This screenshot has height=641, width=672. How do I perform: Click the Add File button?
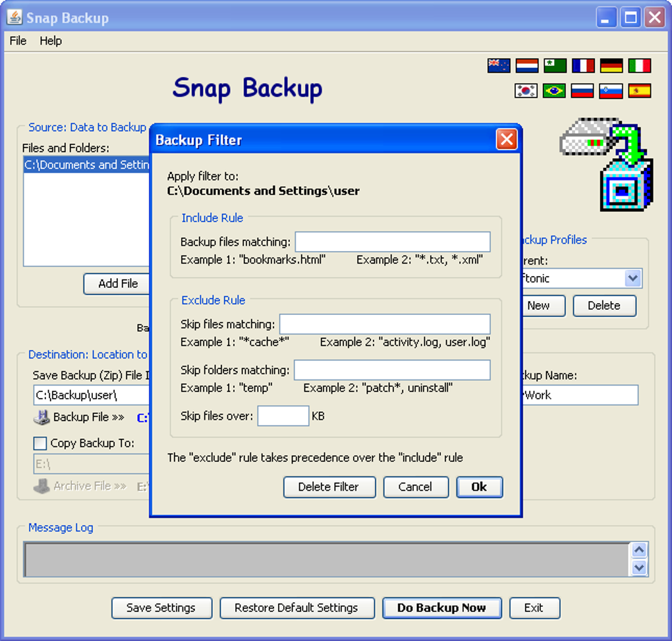click(117, 284)
